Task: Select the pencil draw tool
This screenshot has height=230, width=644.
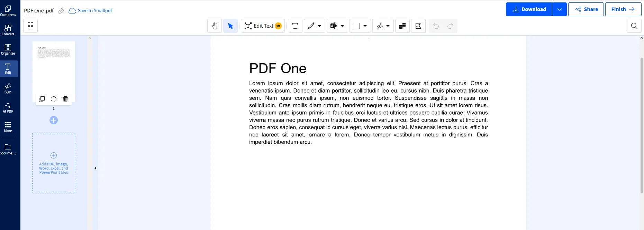Action: (x=311, y=26)
